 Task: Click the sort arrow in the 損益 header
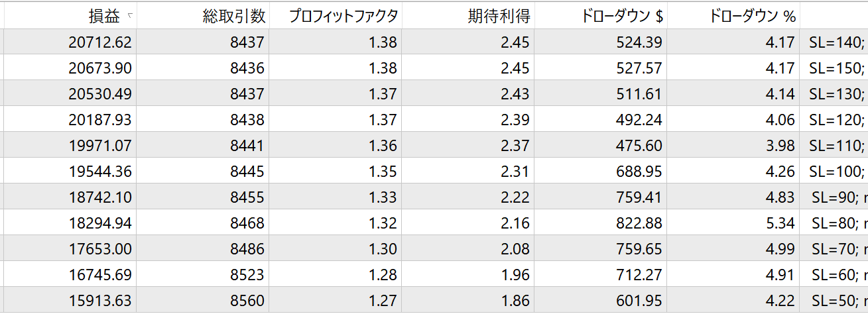[129, 15]
